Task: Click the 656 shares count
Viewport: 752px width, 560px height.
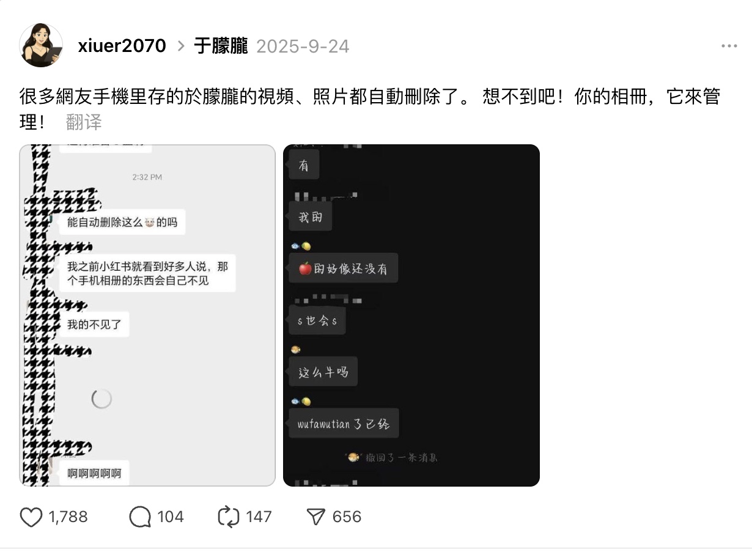Action: pyautogui.click(x=347, y=517)
